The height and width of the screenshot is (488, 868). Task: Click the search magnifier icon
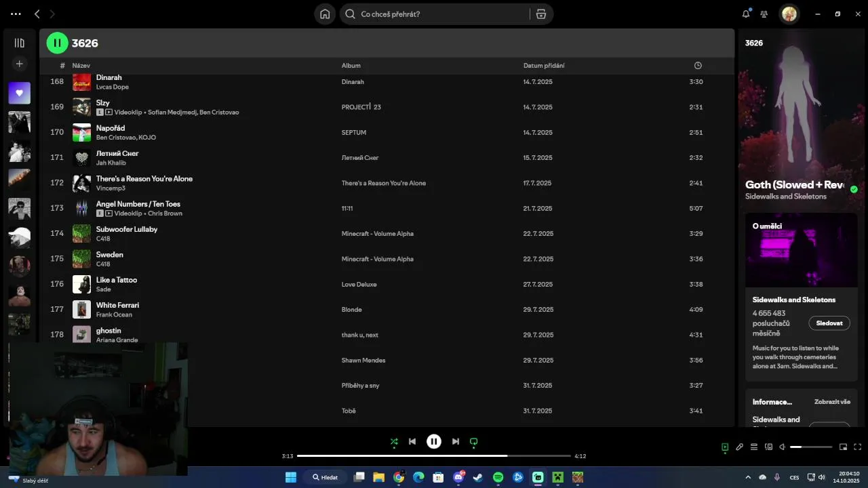[350, 14]
